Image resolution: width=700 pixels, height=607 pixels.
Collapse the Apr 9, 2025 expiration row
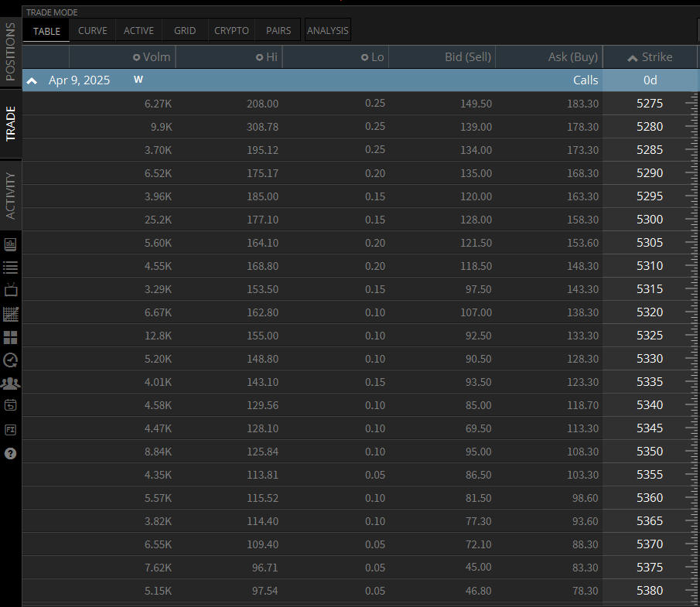click(32, 80)
